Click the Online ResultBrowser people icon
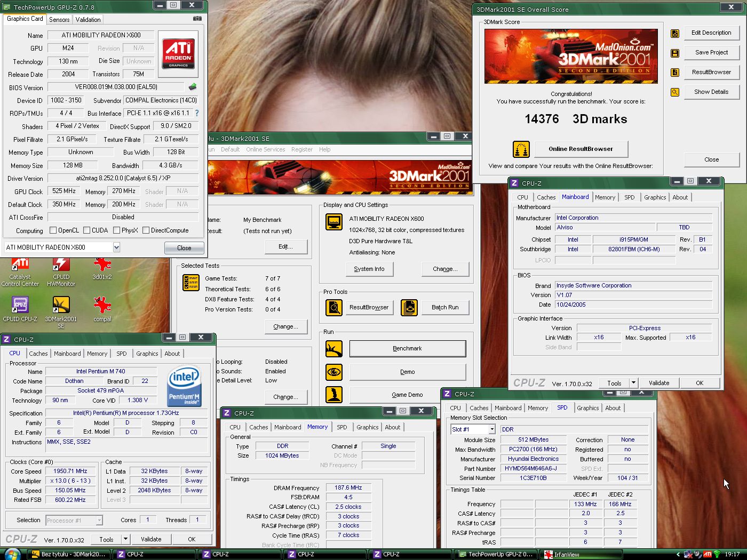The width and height of the screenshot is (747, 560). pyautogui.click(x=521, y=149)
